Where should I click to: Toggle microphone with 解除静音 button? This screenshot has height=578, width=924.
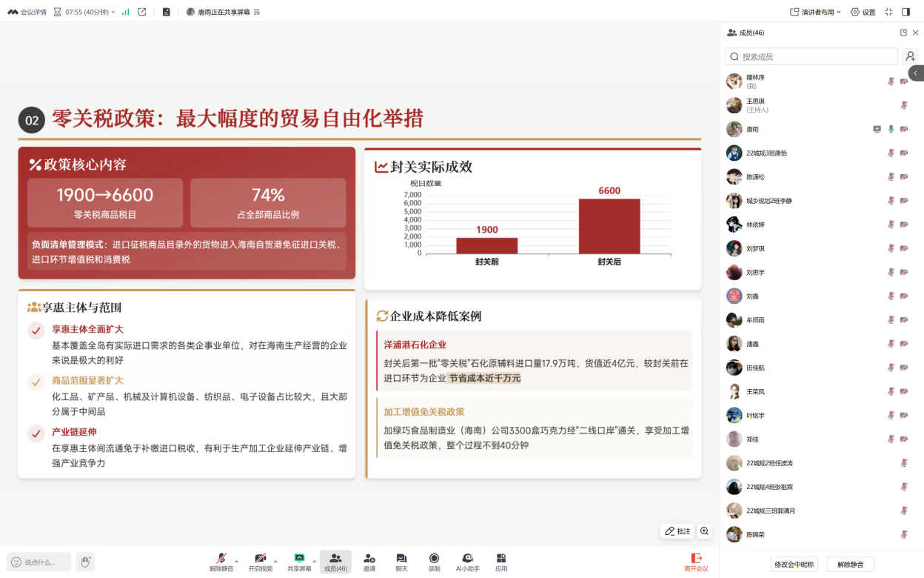pyautogui.click(x=221, y=562)
